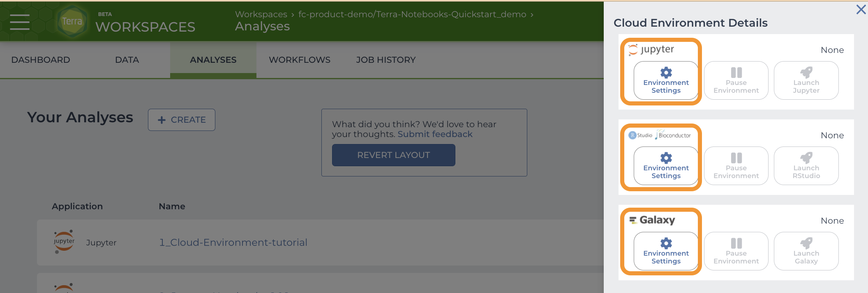Switch to the Workflows tab

click(300, 60)
